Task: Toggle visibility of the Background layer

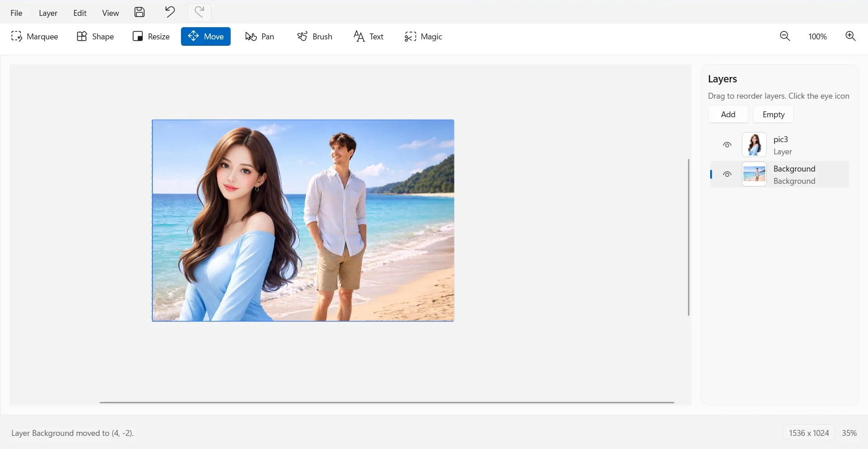Action: (x=727, y=174)
